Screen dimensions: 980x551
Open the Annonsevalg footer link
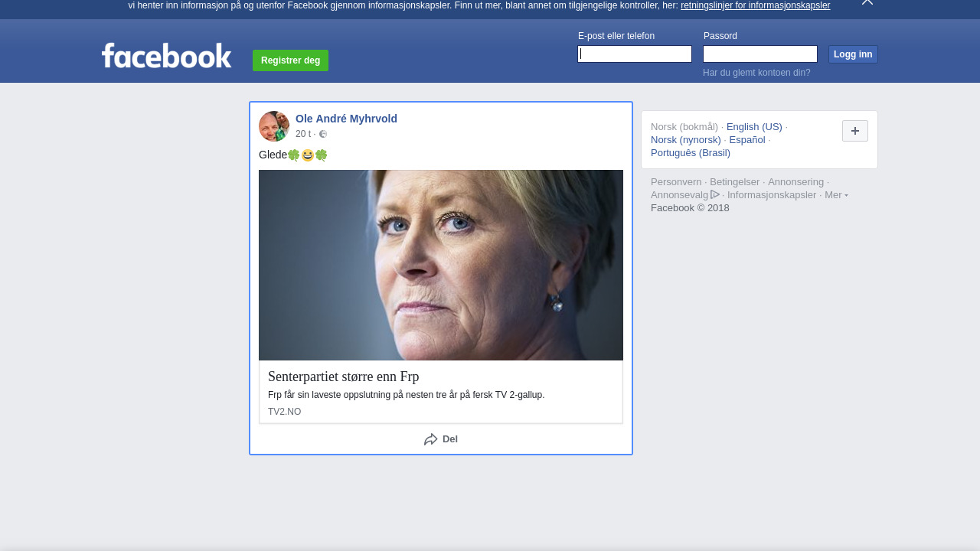point(680,195)
